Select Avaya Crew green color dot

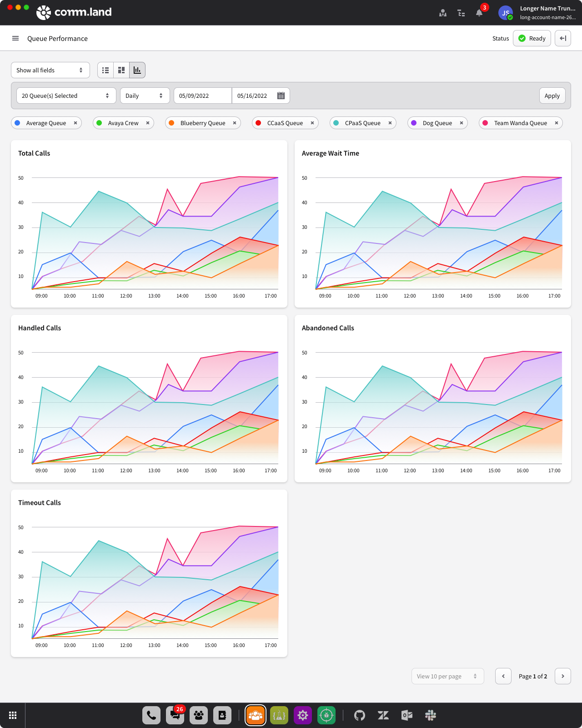(99, 123)
